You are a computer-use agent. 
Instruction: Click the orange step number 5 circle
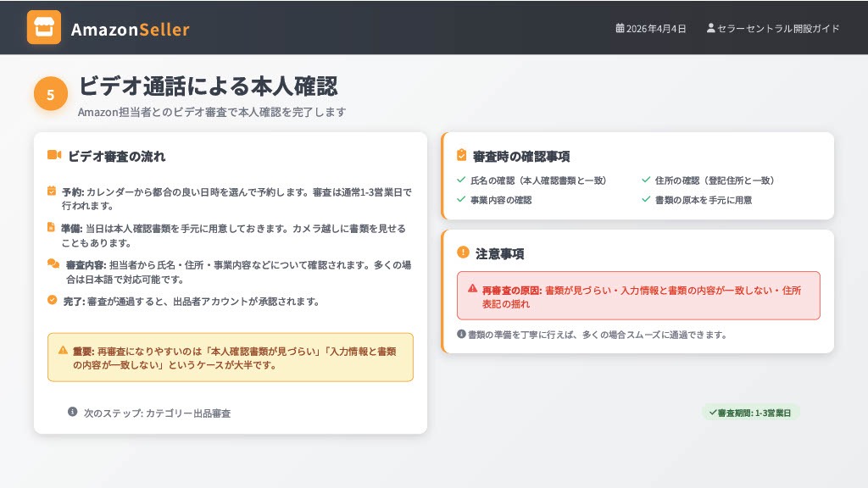50,95
